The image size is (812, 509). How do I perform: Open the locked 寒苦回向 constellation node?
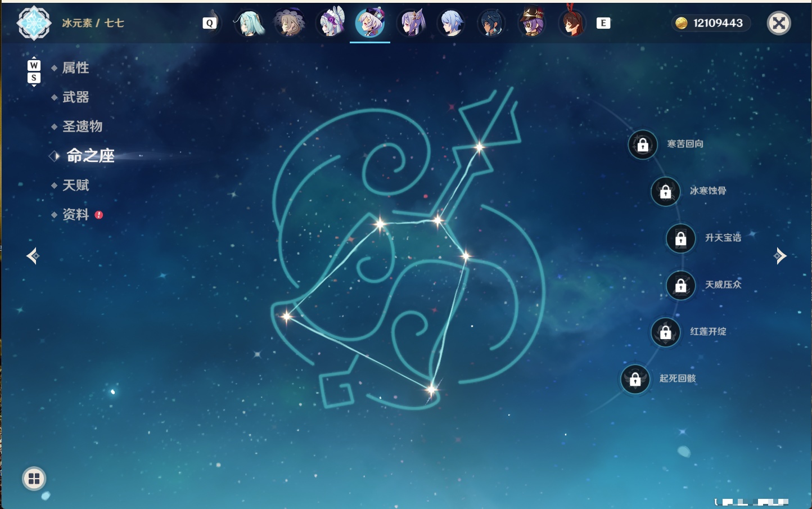(x=643, y=145)
